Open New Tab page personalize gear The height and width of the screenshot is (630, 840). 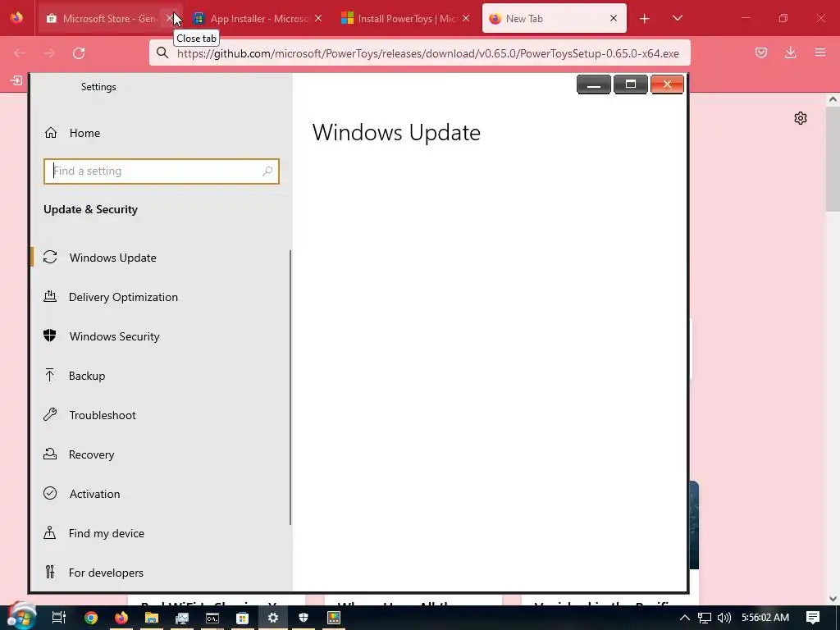click(801, 118)
